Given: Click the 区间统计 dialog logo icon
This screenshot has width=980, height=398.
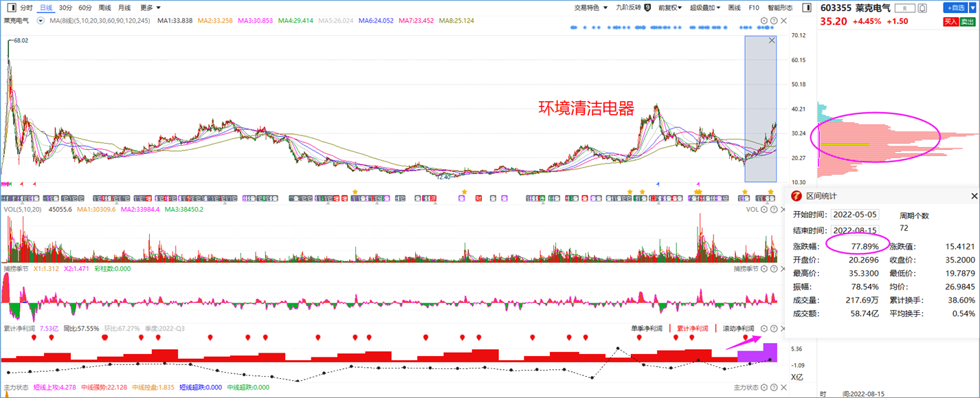Looking at the screenshot, I should pos(797,196).
